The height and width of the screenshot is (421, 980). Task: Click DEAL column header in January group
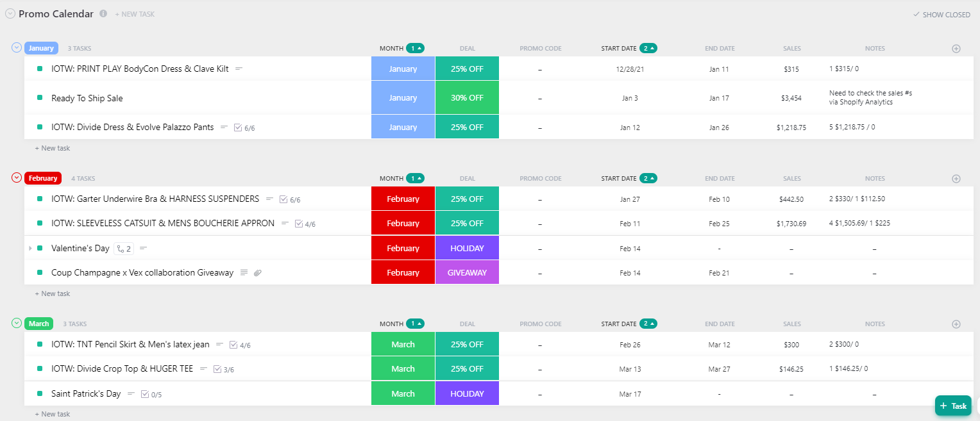[x=467, y=48]
